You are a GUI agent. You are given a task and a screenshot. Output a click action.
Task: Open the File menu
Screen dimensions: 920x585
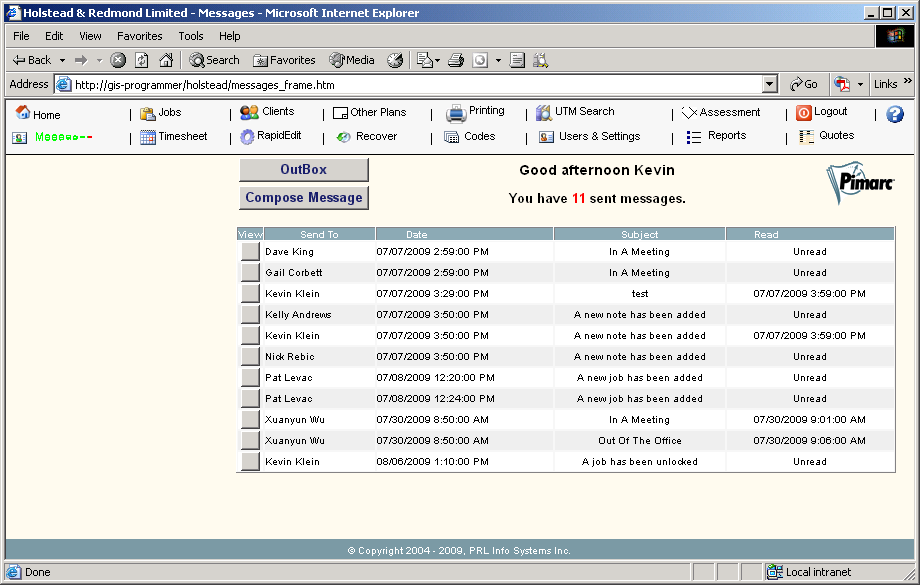pos(21,36)
